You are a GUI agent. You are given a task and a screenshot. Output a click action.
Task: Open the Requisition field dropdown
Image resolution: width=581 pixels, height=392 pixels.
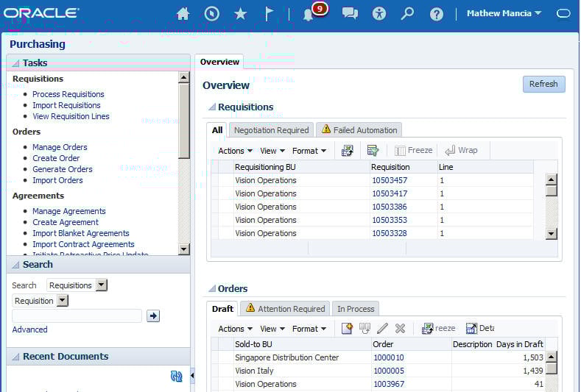(63, 301)
